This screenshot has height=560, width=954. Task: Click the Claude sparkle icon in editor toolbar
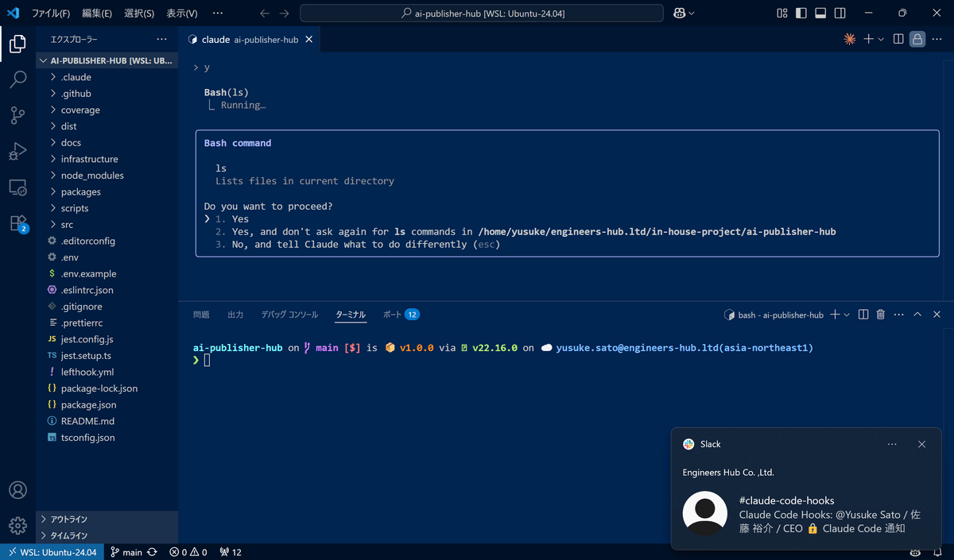coord(848,38)
